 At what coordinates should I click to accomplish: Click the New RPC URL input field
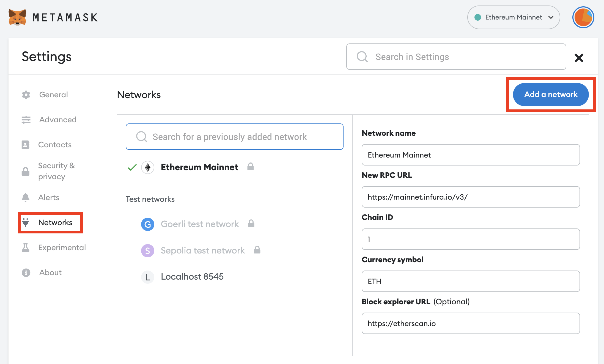(470, 197)
